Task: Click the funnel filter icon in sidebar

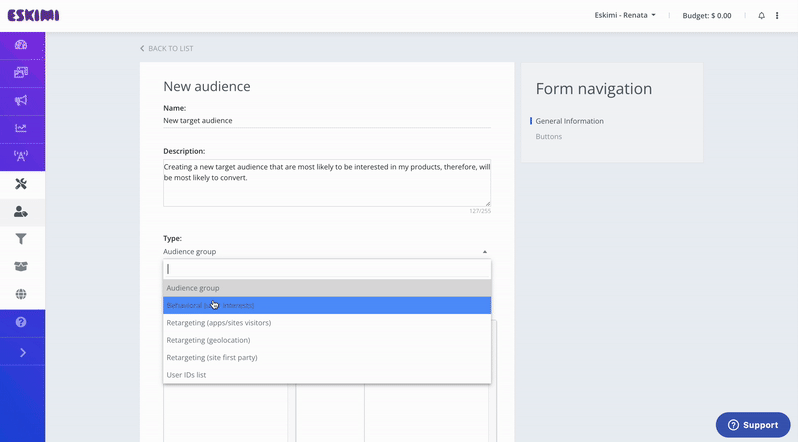Action: (x=21, y=239)
